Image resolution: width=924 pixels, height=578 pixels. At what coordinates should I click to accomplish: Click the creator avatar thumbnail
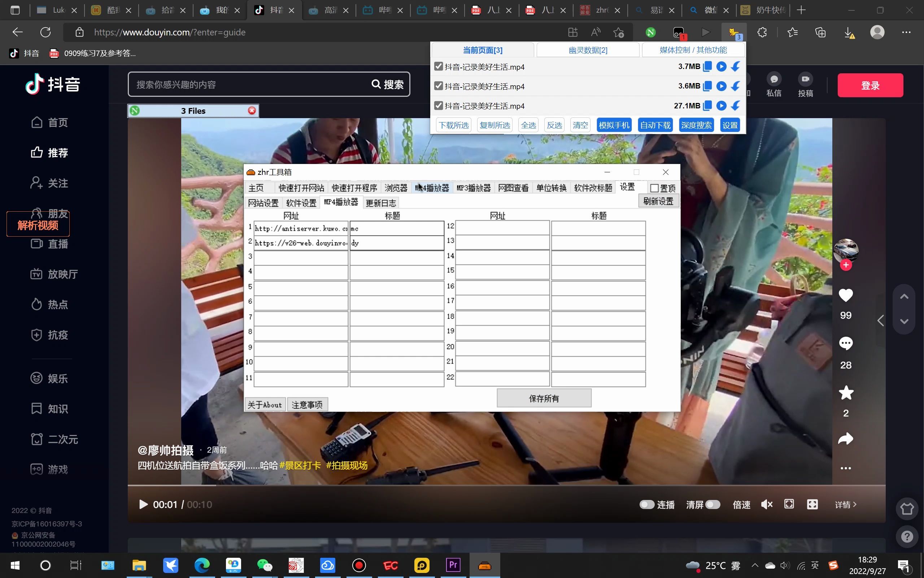pyautogui.click(x=846, y=251)
